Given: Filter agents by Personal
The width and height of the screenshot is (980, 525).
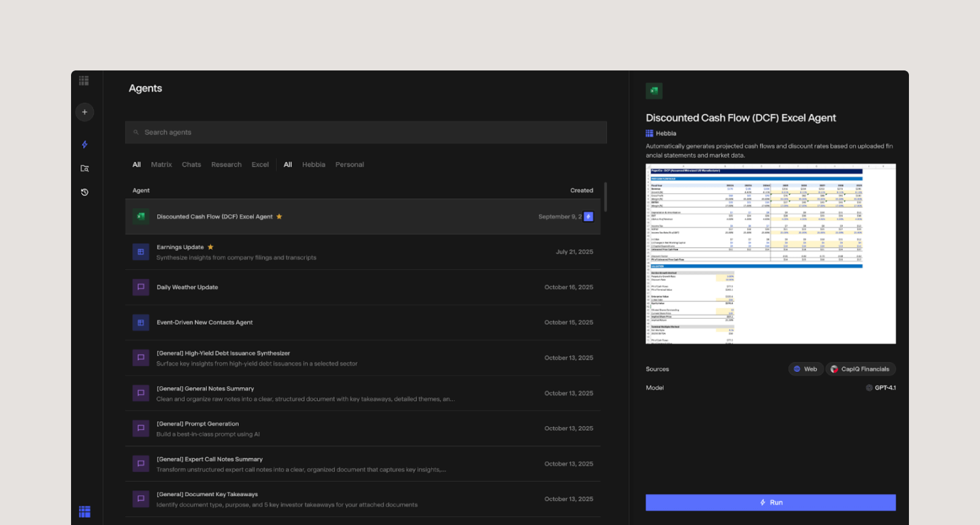Looking at the screenshot, I should pos(350,165).
